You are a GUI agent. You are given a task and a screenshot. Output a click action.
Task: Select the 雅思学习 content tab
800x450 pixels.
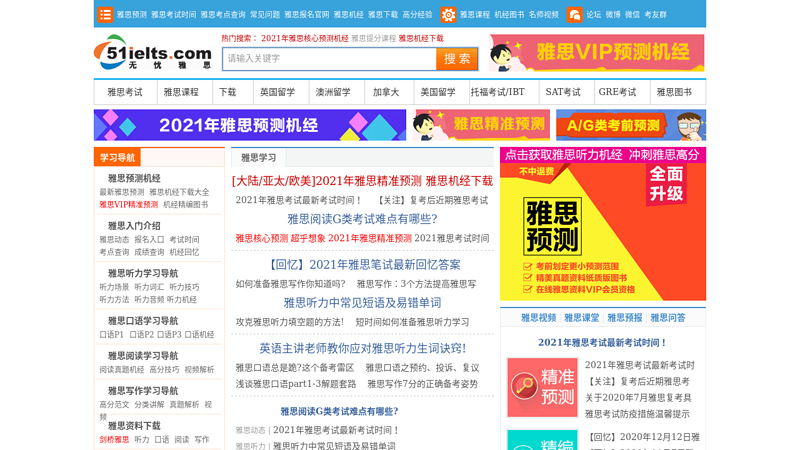[259, 158]
